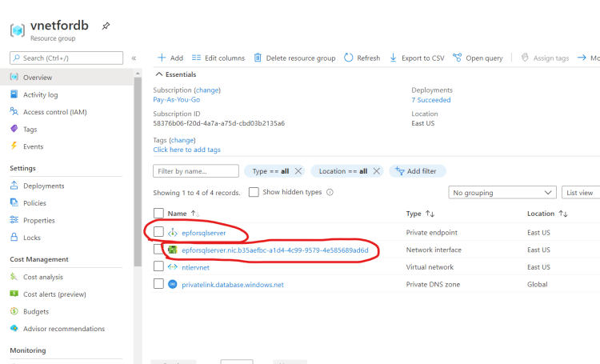
Task: Click the Refresh circular arrow icon
Action: pyautogui.click(x=348, y=58)
